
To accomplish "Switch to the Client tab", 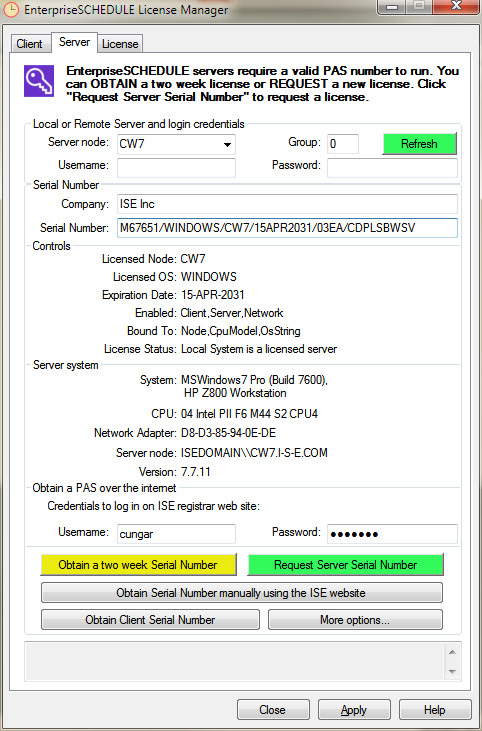I will (29, 44).
